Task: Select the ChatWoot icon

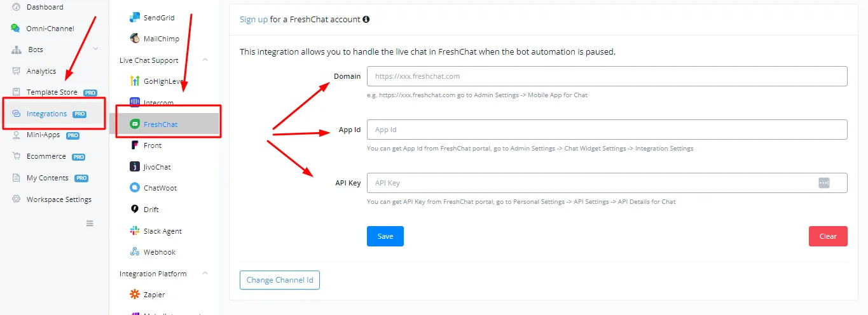Action: click(x=134, y=188)
